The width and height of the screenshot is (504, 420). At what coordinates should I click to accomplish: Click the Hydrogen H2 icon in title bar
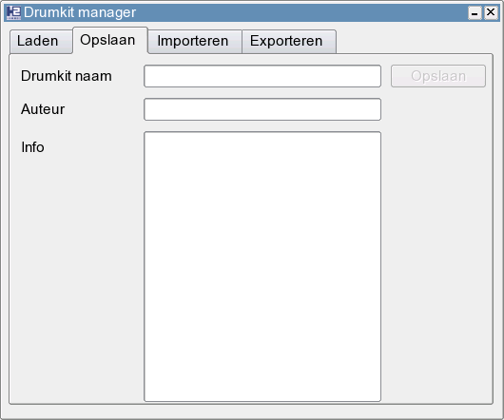pyautogui.click(x=13, y=13)
